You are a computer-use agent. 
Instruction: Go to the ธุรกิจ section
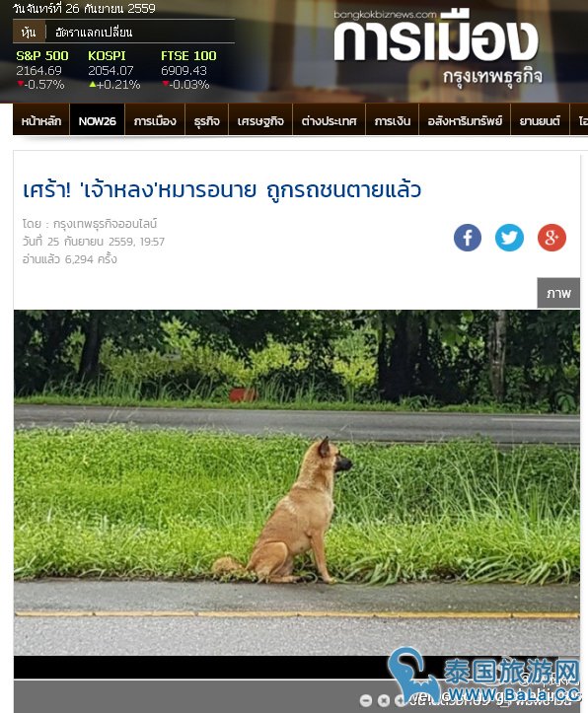point(206,120)
